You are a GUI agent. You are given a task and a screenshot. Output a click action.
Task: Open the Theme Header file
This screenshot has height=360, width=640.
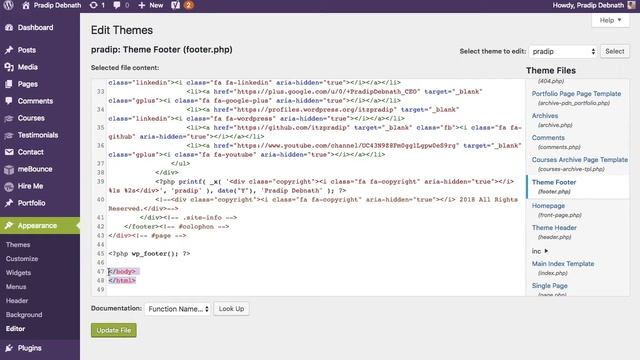pyautogui.click(x=554, y=228)
